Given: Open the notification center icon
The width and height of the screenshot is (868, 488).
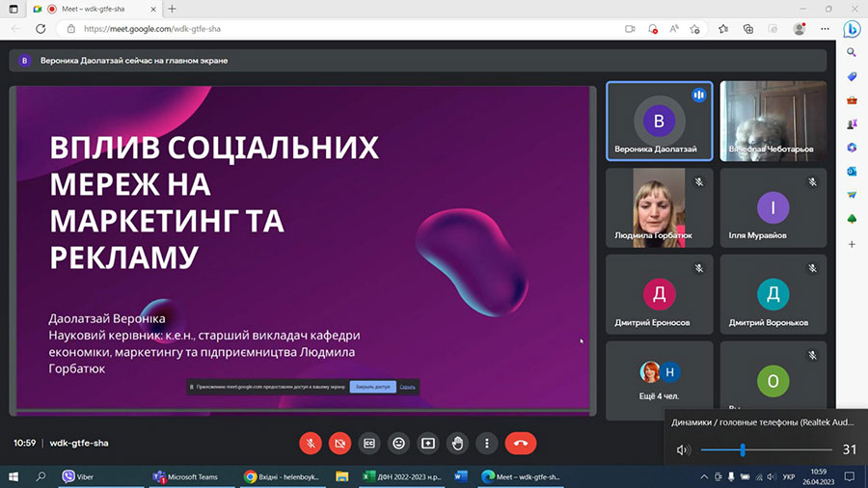Looking at the screenshot, I should coord(850,476).
